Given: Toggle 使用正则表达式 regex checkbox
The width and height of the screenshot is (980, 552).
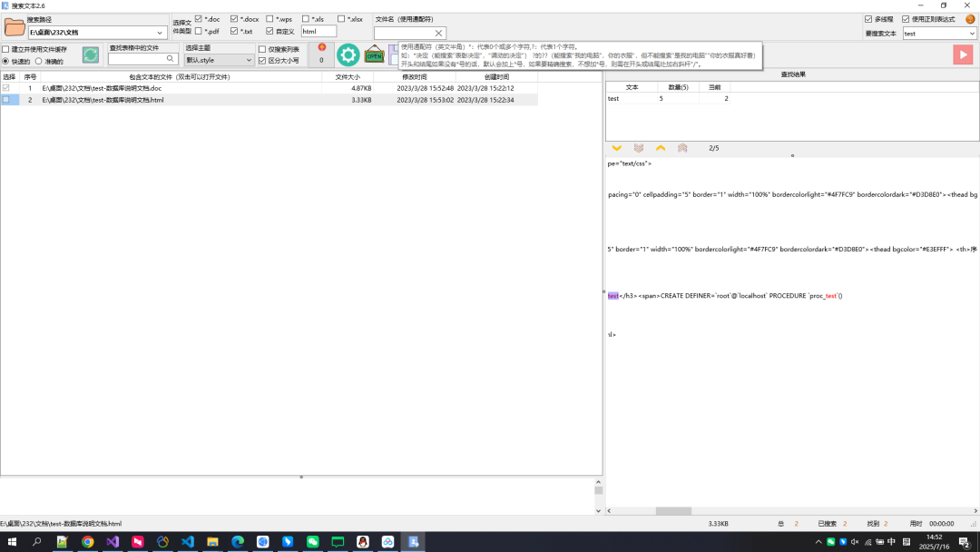Looking at the screenshot, I should (x=906, y=19).
